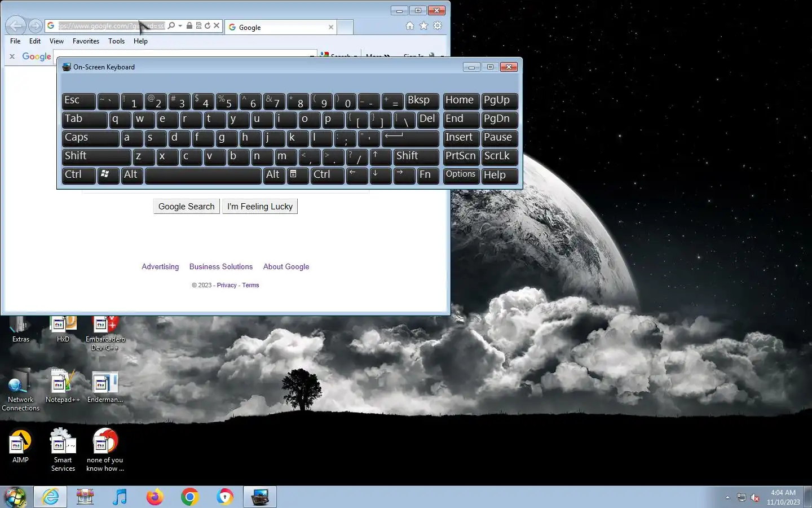Toggle the ScrLk key on the keyboard
Viewport: 812px width, 508px height.
tap(500, 157)
